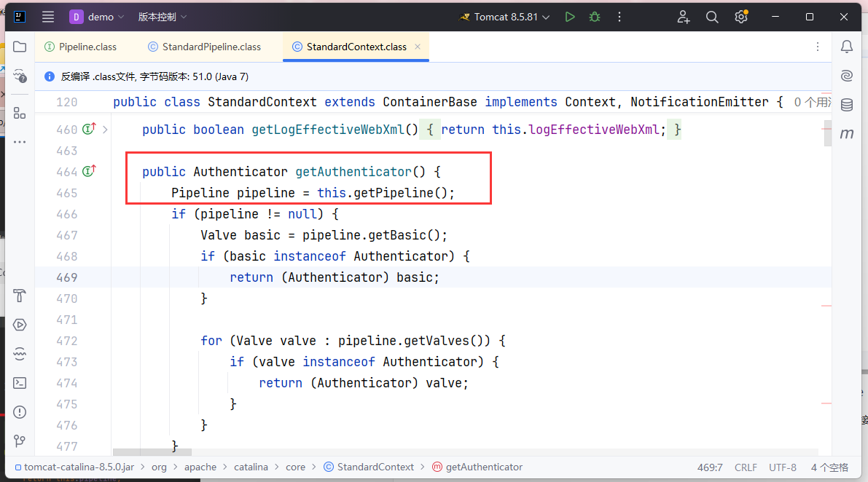868x482 pixels.
Task: Close the StandardContext.class tab
Action: coord(418,47)
